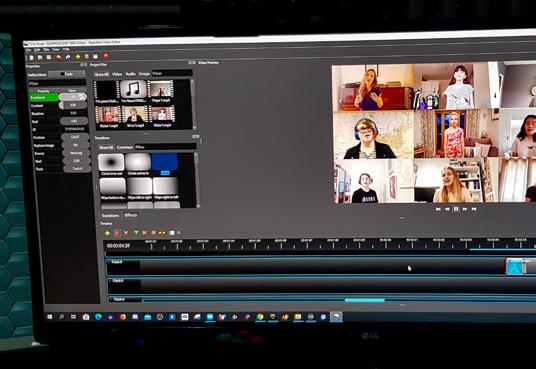Image resolution: width=536 pixels, height=369 pixels.
Task: Click the red Export Video button
Action: [106, 56]
